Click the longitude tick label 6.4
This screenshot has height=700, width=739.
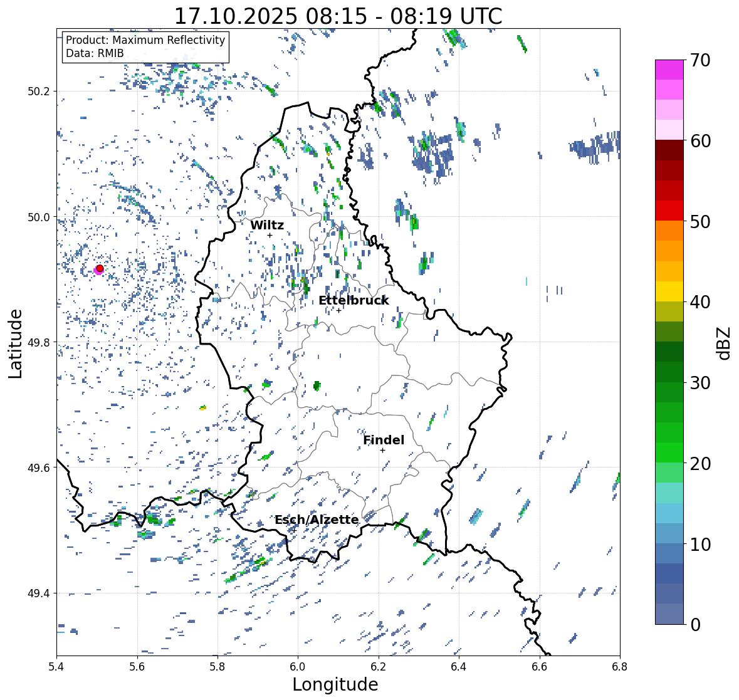click(x=459, y=667)
